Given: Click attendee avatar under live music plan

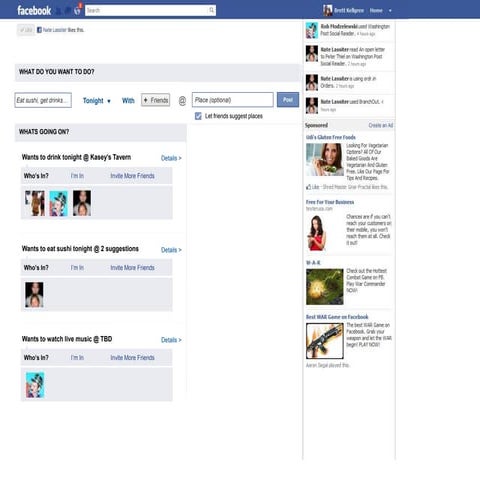Looking at the screenshot, I should (x=35, y=385).
